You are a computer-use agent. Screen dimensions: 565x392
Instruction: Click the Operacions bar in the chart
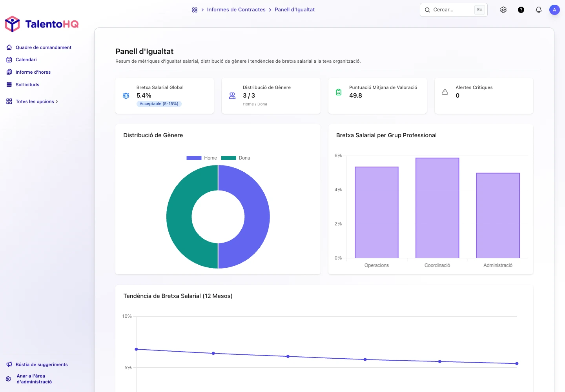click(377, 212)
